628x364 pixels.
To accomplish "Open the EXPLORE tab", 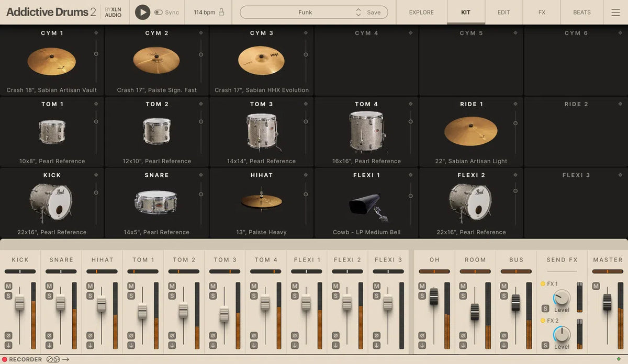I will pos(421,12).
